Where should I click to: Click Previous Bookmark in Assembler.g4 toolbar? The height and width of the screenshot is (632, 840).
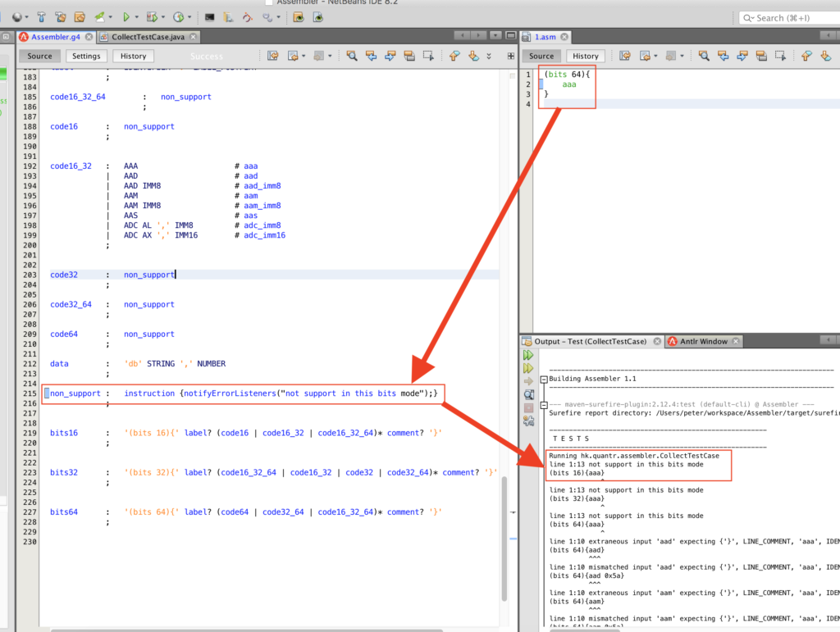tap(454, 56)
